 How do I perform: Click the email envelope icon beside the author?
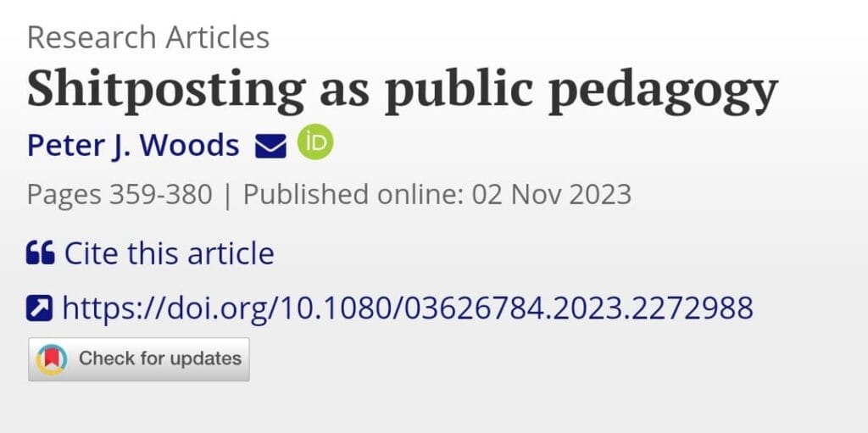(270, 147)
